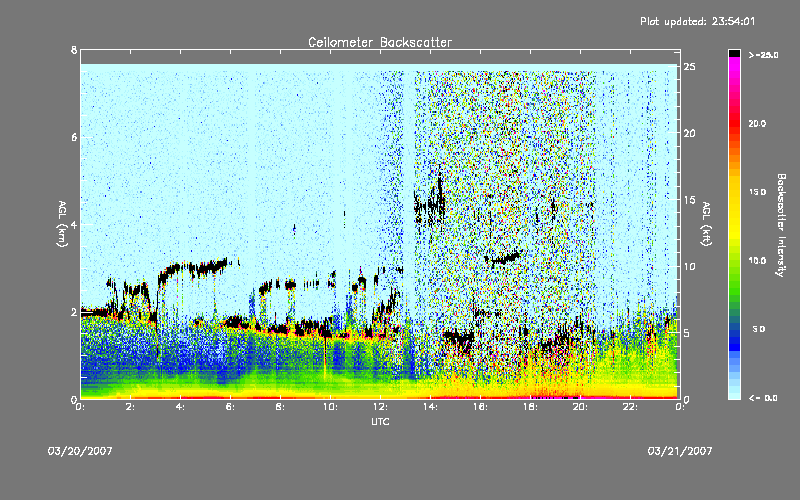Click the "10.0" colorbar label
Viewport: 800px width, 500px height.
coord(757,260)
